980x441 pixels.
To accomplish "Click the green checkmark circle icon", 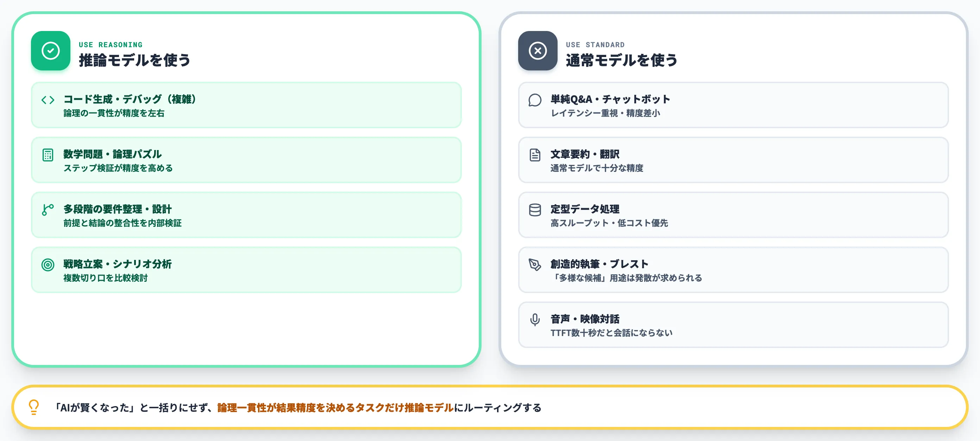I will (51, 51).
